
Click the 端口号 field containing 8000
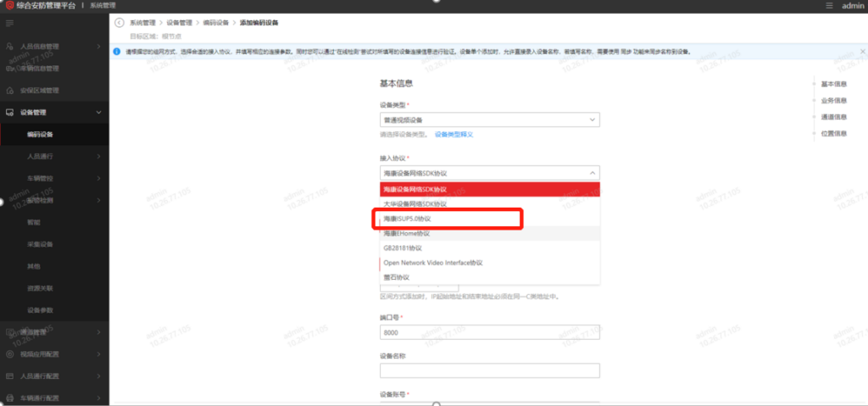(x=490, y=333)
